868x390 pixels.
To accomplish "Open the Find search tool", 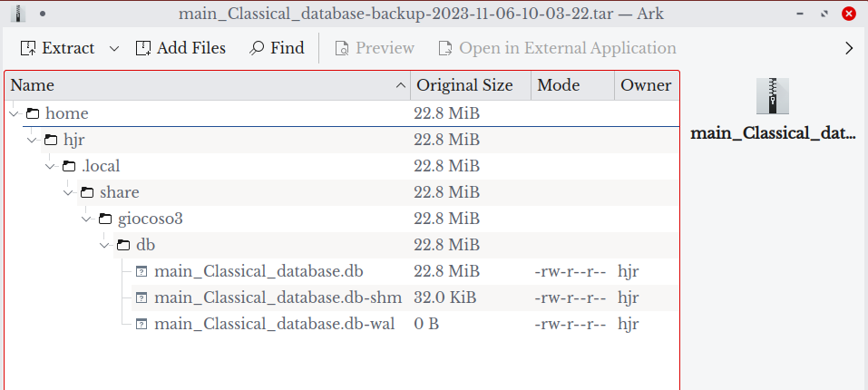I will click(x=278, y=48).
